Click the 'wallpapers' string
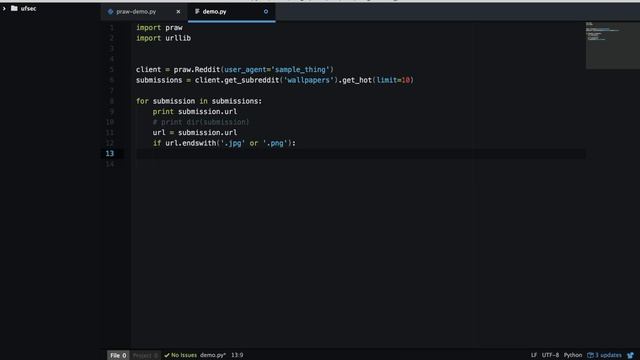Screen dimensions: 640x360 click(x=309, y=80)
